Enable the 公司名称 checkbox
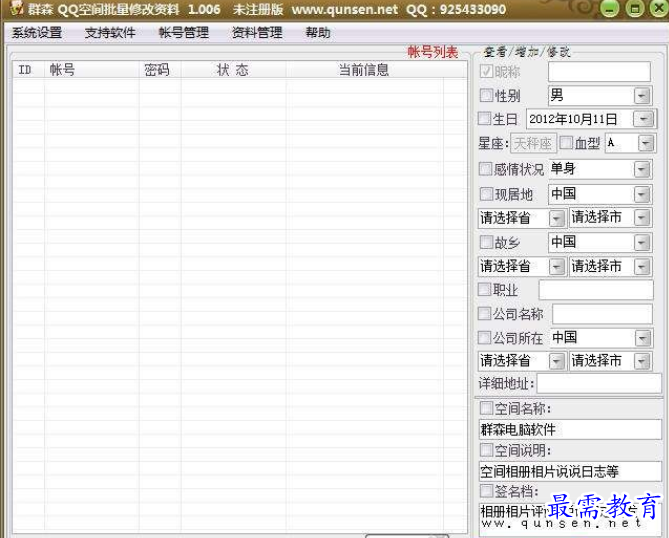 [x=485, y=314]
